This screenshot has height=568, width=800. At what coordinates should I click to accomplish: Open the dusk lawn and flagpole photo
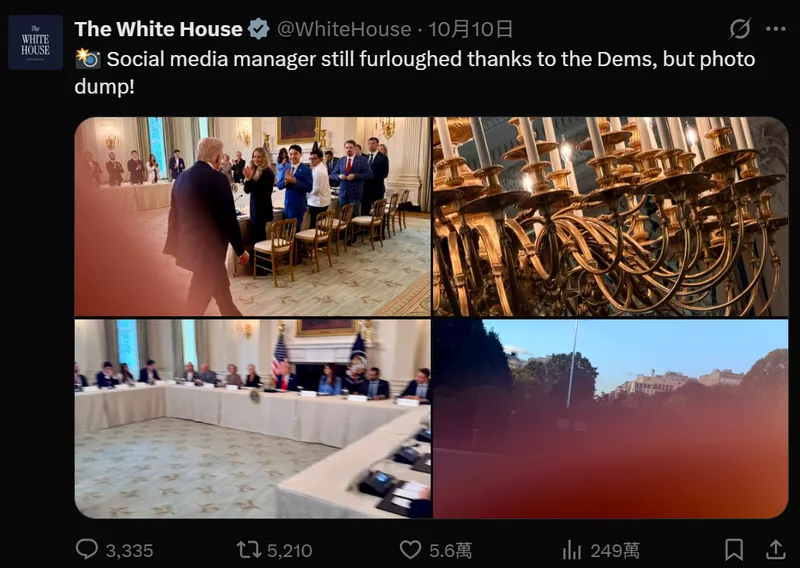[x=611, y=418]
